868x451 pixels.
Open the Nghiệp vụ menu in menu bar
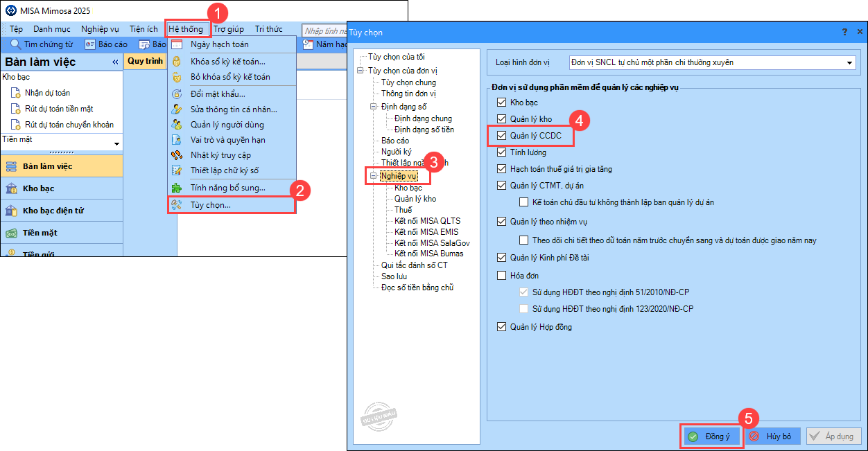(x=100, y=29)
